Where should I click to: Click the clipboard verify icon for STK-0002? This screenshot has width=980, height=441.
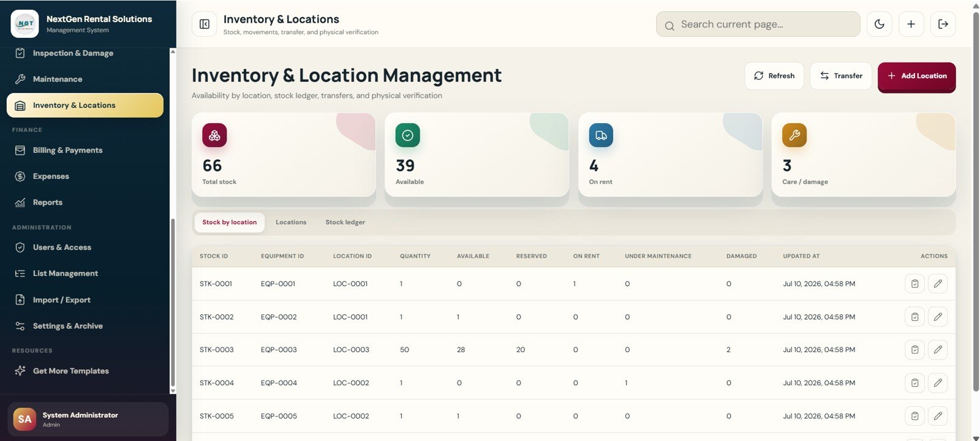point(914,317)
